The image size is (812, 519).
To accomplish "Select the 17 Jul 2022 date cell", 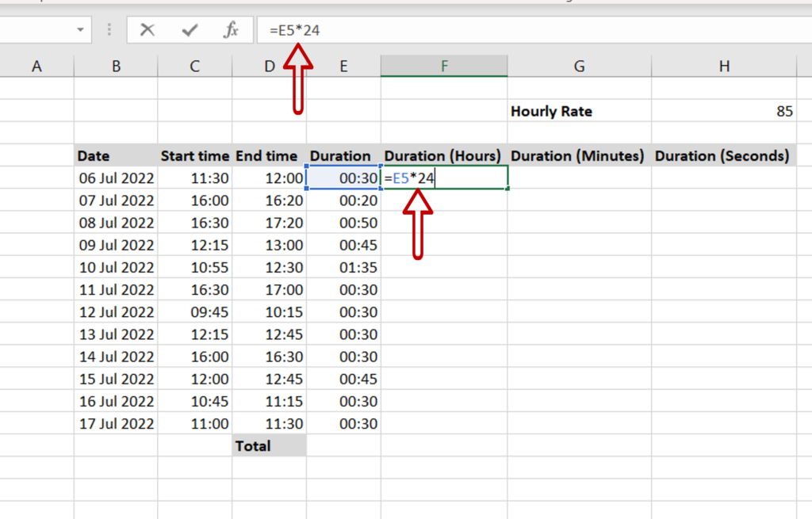I will (x=116, y=423).
